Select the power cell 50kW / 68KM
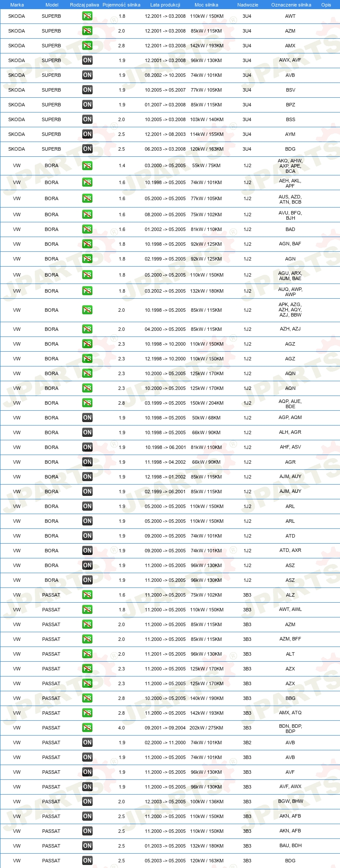Image resolution: width=340 pixels, height=868 pixels. point(207,418)
